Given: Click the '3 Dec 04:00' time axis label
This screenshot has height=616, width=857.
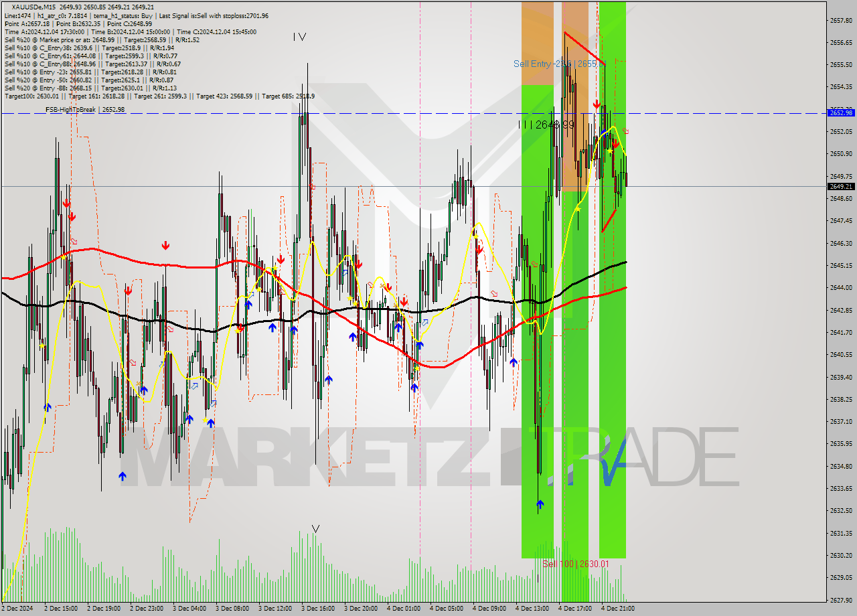Looking at the screenshot, I should pos(189,609).
